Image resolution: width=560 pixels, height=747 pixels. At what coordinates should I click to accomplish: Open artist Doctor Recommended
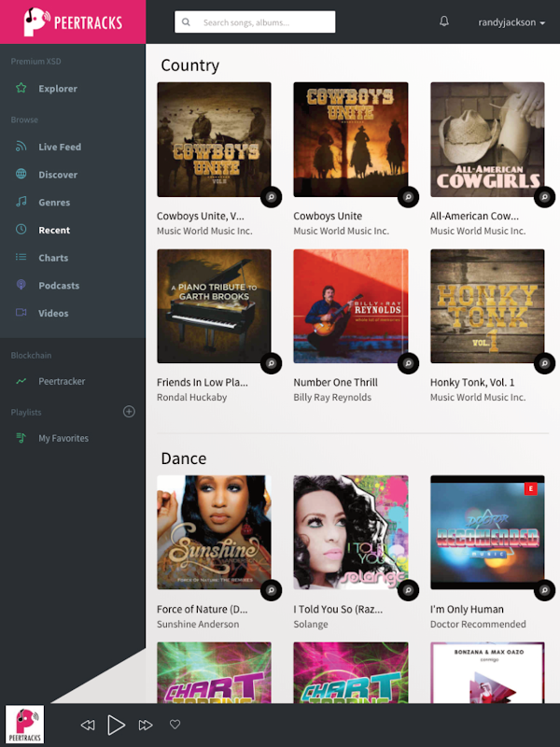click(478, 624)
